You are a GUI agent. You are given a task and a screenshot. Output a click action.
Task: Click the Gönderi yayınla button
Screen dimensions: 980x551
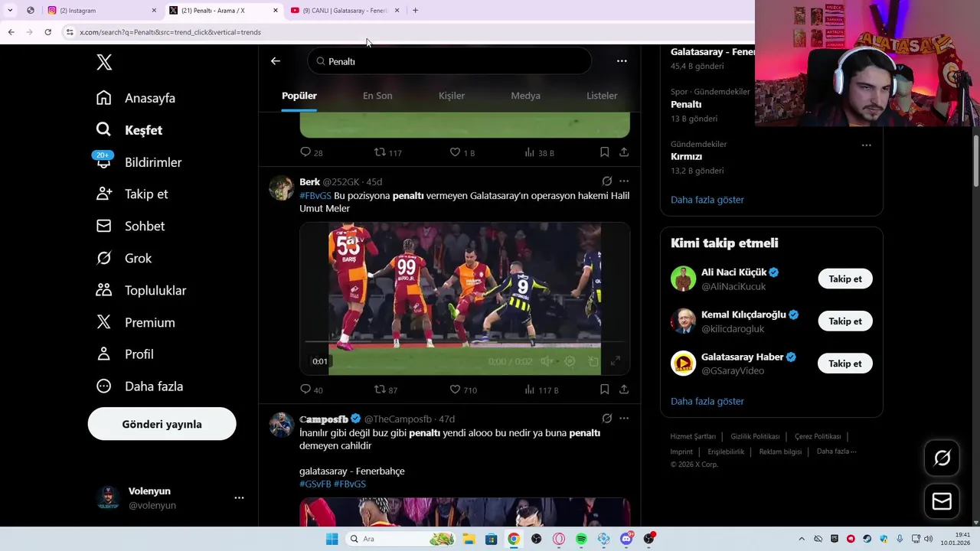click(162, 424)
